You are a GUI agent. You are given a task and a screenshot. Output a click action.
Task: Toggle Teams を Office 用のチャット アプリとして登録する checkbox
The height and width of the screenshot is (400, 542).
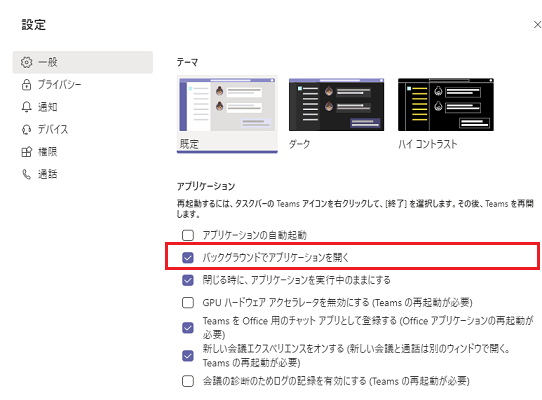point(188,328)
